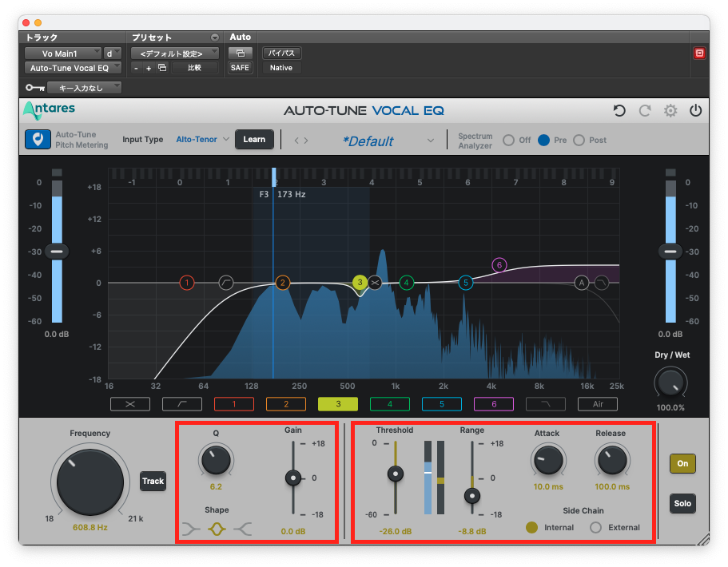Click the red target icon at top right
The image size is (728, 567).
click(x=699, y=53)
